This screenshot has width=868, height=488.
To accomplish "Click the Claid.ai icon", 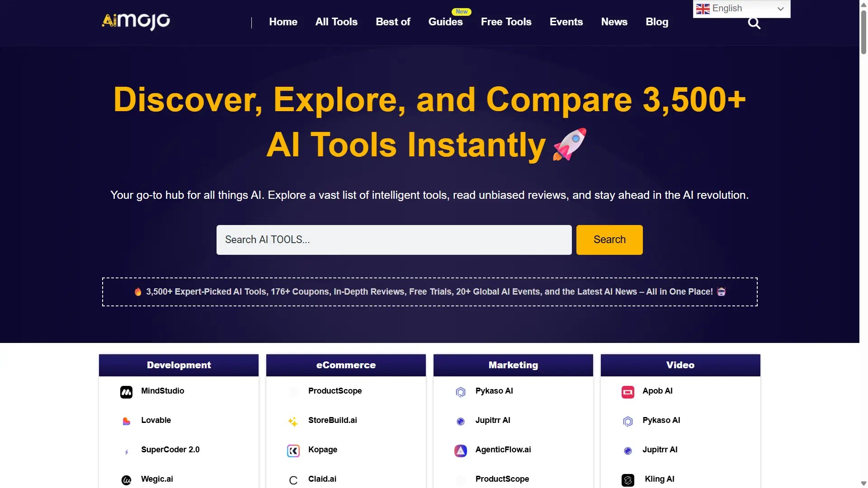I will [293, 480].
